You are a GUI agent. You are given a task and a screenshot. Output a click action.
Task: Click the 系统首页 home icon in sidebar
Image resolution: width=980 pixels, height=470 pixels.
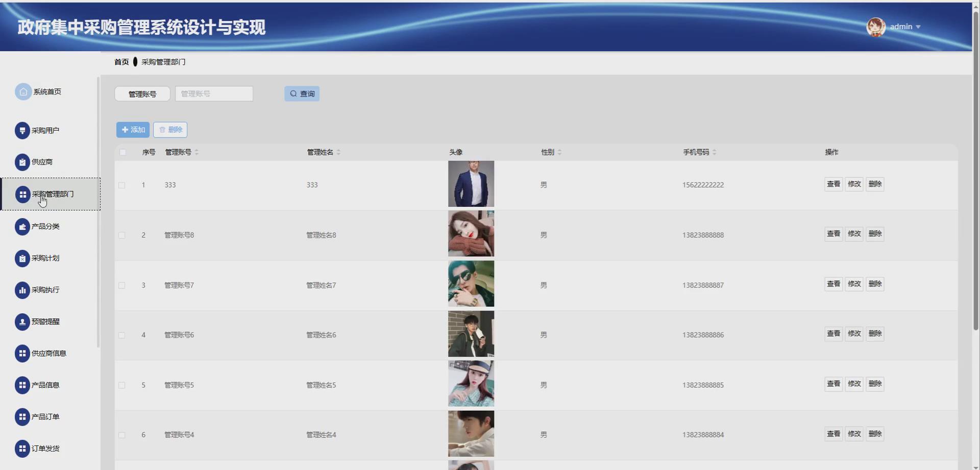tap(23, 91)
